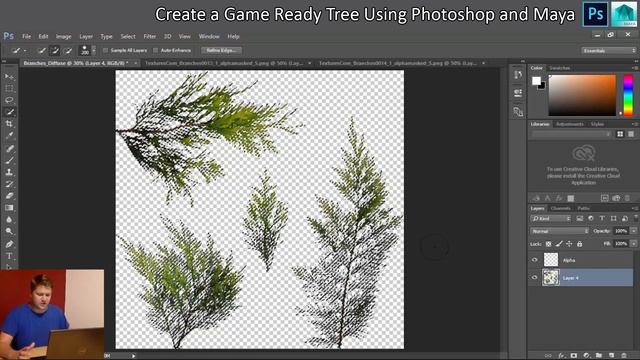Viewport: 640px width, 360px height.
Task: Click Add layer mask icon
Action: (573, 356)
